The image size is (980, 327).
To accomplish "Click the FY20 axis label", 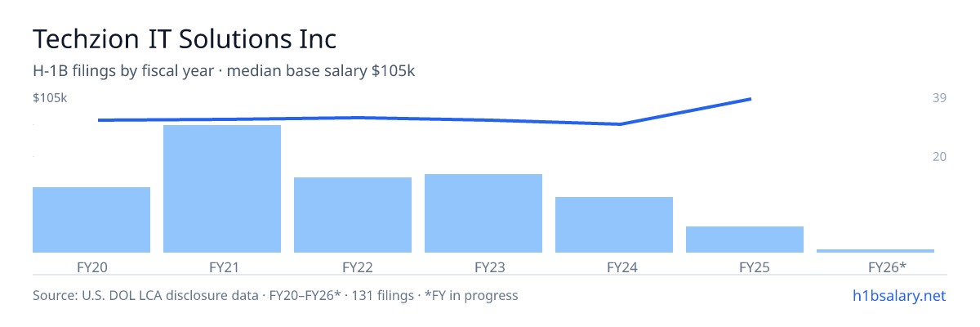I will [91, 267].
